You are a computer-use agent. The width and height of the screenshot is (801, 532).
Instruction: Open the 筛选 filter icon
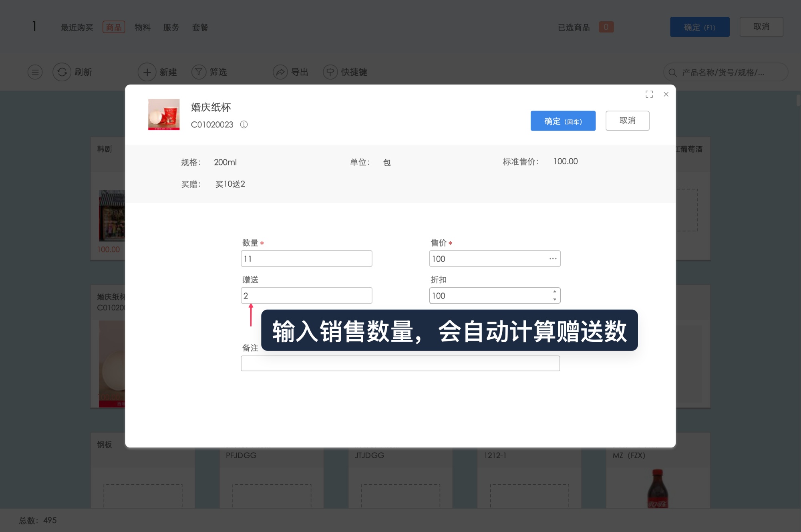pyautogui.click(x=199, y=72)
